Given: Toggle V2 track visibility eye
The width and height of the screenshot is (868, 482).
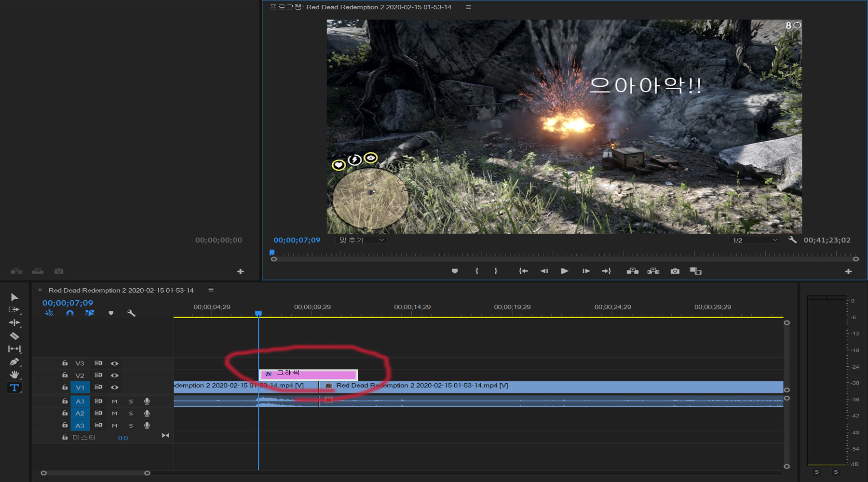Looking at the screenshot, I should pos(115,375).
